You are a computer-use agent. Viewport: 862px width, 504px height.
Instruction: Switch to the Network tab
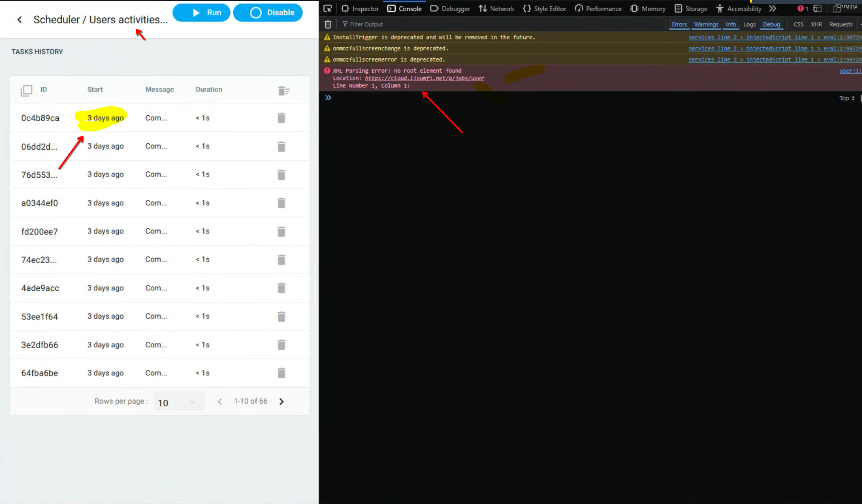tap(497, 9)
